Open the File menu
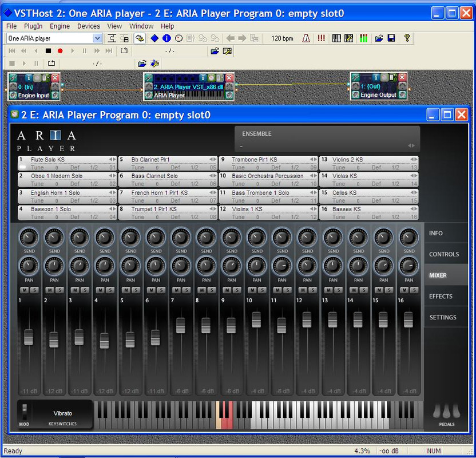Image resolution: width=476 pixels, height=458 pixels. [x=11, y=26]
